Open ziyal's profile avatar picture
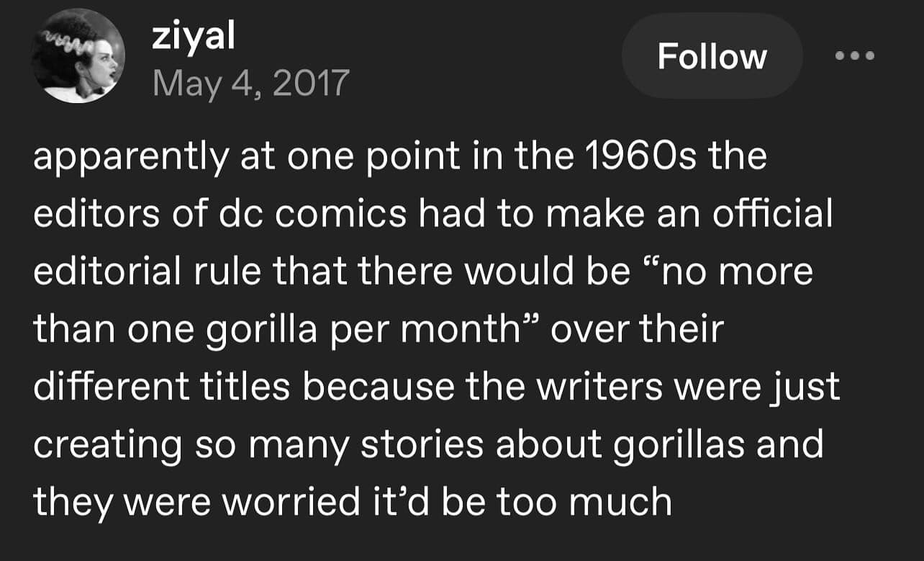 click(78, 56)
